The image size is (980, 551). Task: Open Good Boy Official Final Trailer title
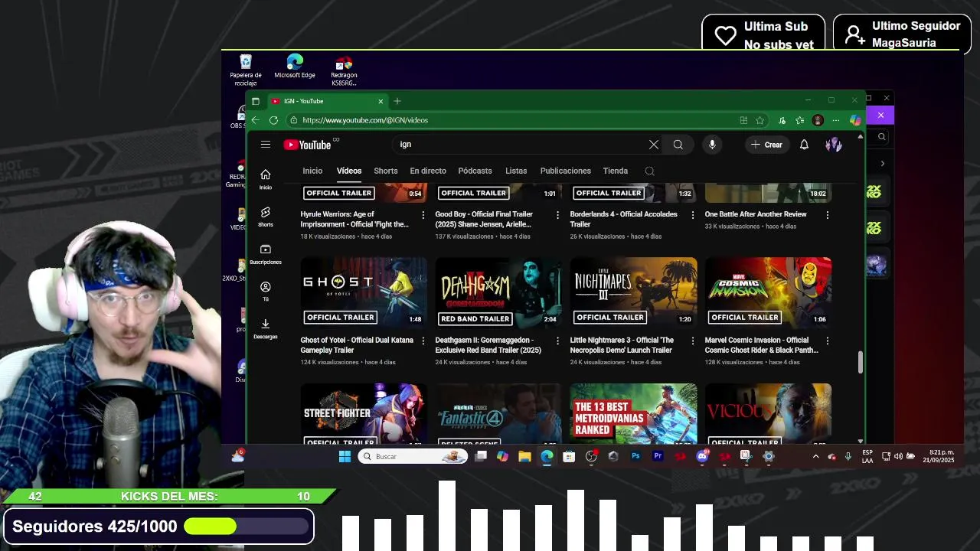point(484,219)
